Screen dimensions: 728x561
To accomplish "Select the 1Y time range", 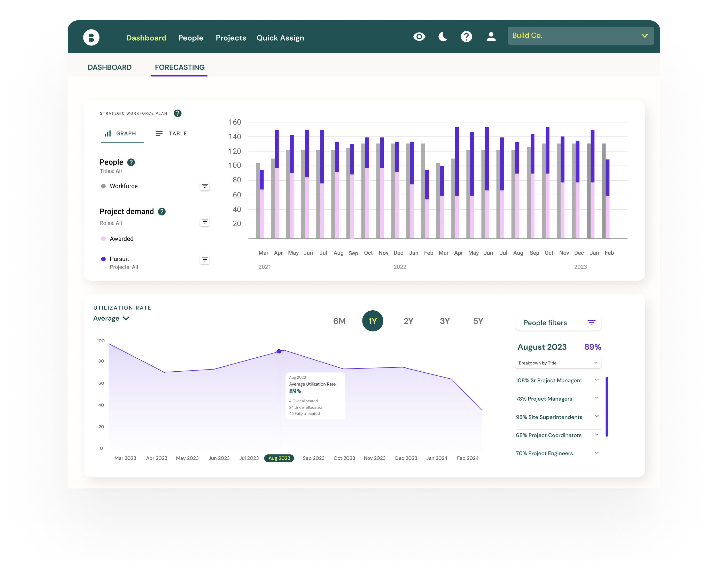I will coord(372,321).
